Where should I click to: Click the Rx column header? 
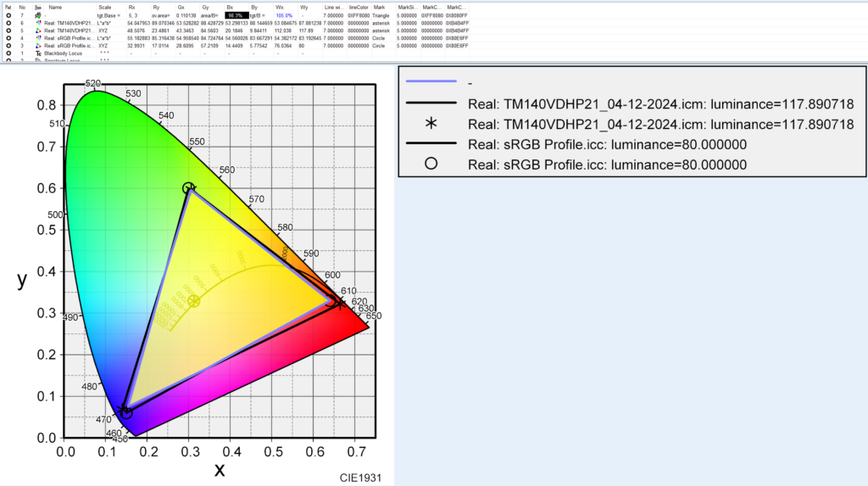[131, 8]
